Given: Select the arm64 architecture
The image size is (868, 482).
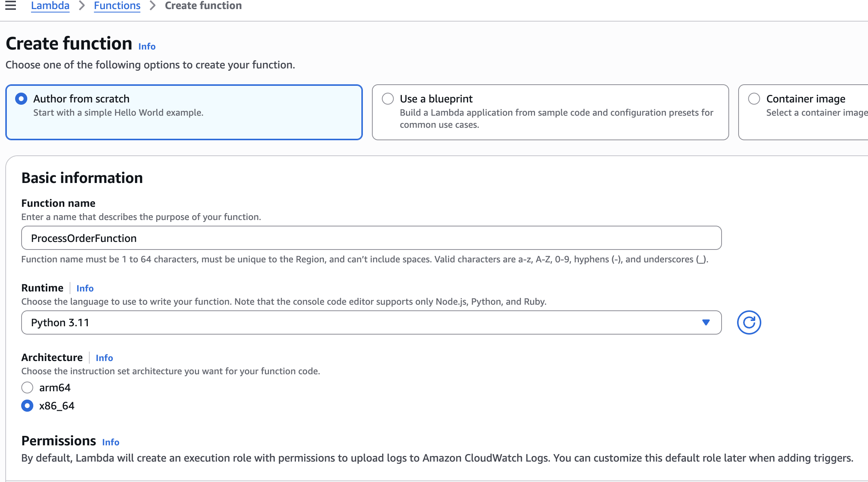Looking at the screenshot, I should pos(27,387).
